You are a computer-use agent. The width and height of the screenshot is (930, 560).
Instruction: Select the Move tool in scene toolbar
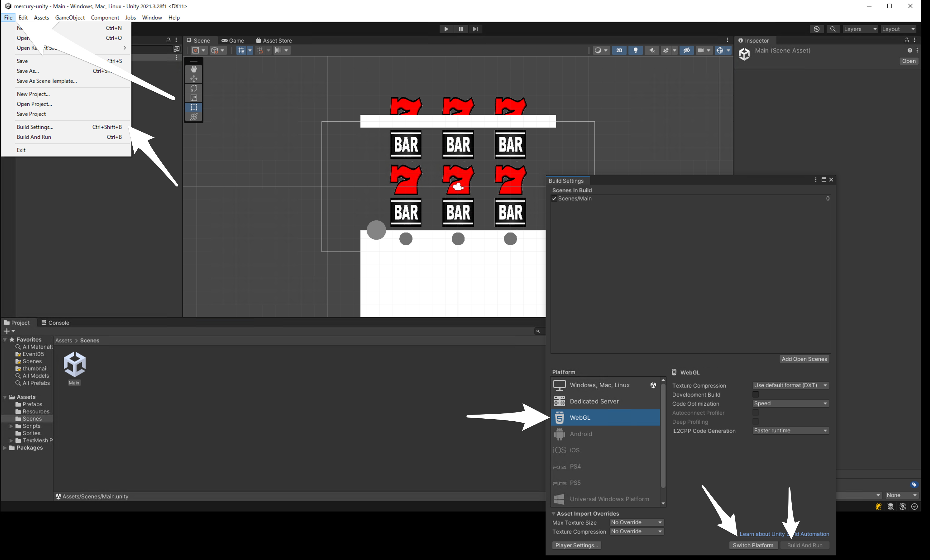(x=194, y=78)
